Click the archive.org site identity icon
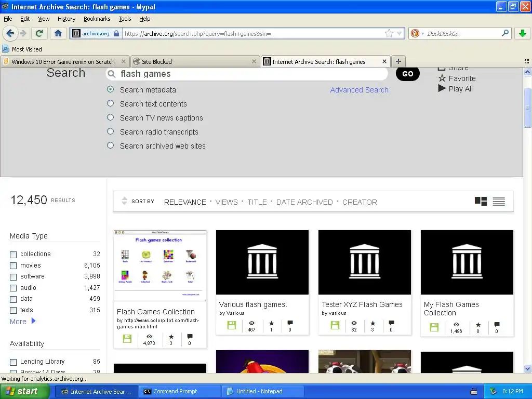The height and width of the screenshot is (399, 532). [77, 33]
